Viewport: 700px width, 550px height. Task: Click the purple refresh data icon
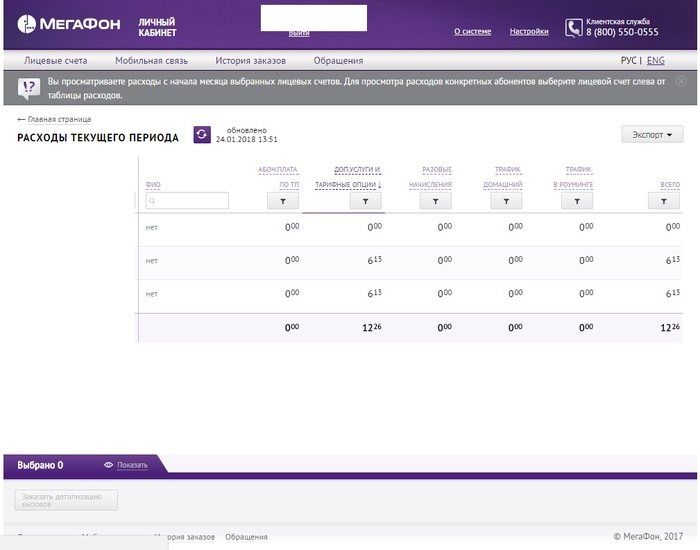point(202,135)
